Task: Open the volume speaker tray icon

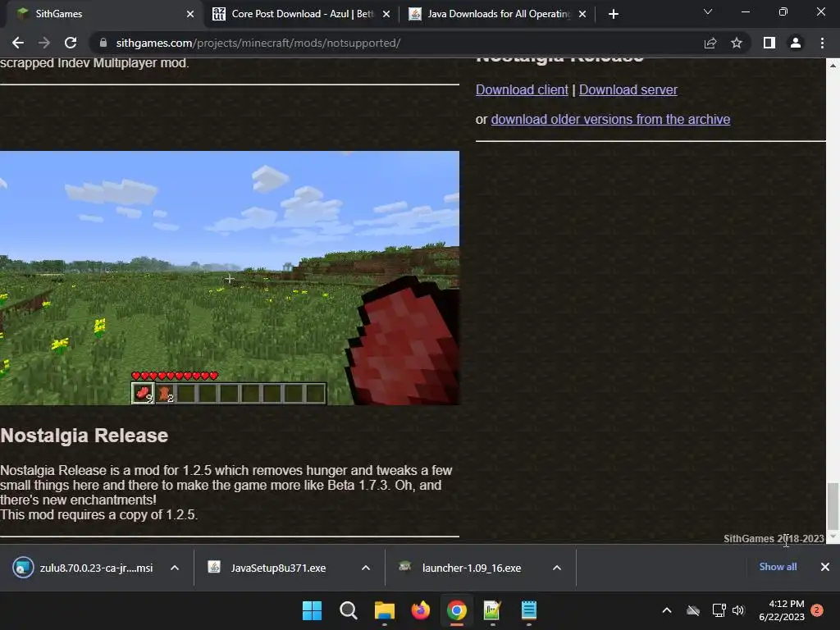Action: tap(739, 610)
